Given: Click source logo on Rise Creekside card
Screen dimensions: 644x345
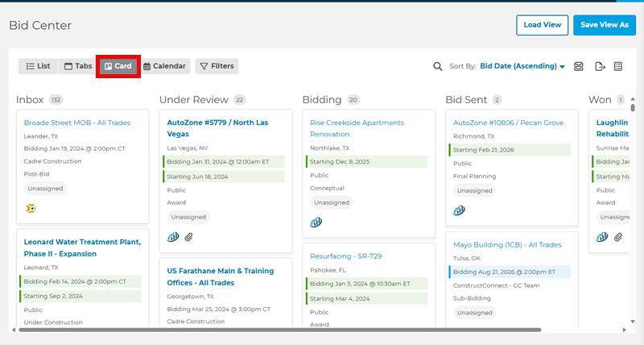Looking at the screenshot, I should 316,222.
